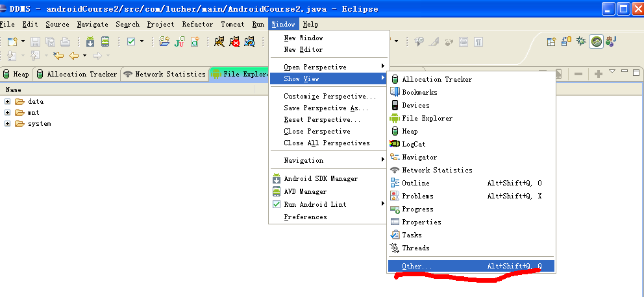The height and width of the screenshot is (297, 644).
Task: Select Customize Perspective menu entry
Action: coord(329,97)
